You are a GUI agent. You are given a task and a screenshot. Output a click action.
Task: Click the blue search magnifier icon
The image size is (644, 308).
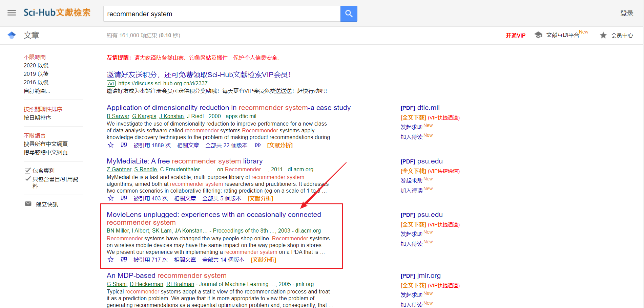pos(349,14)
